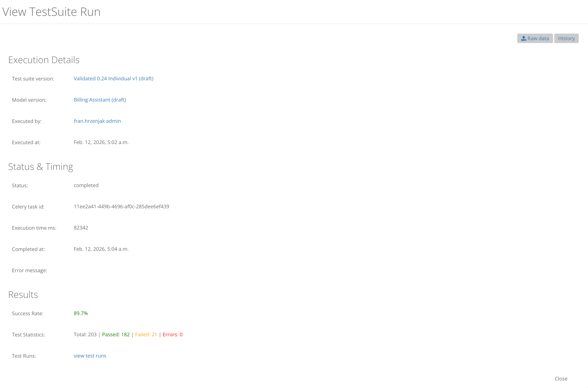588x388 pixels.
Task: Follow the view test runs link
Action: point(90,356)
